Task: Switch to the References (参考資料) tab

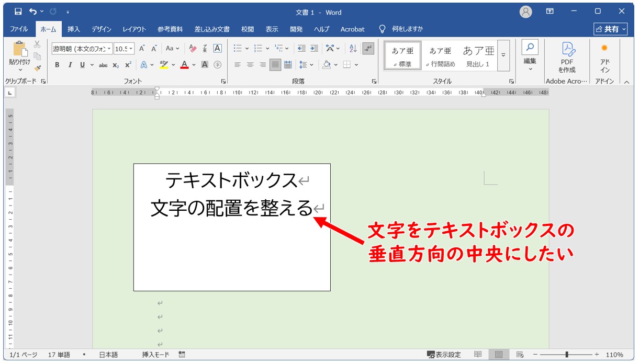Action: (x=170, y=29)
